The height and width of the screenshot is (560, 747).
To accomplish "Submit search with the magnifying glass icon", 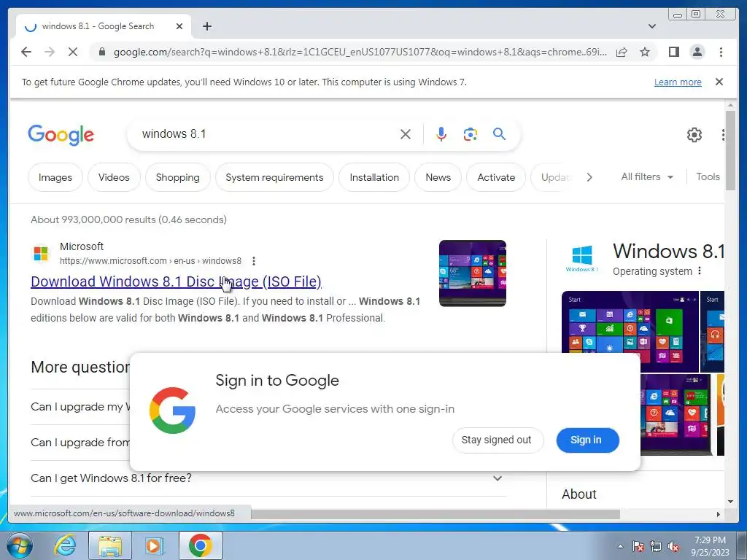I will click(499, 134).
